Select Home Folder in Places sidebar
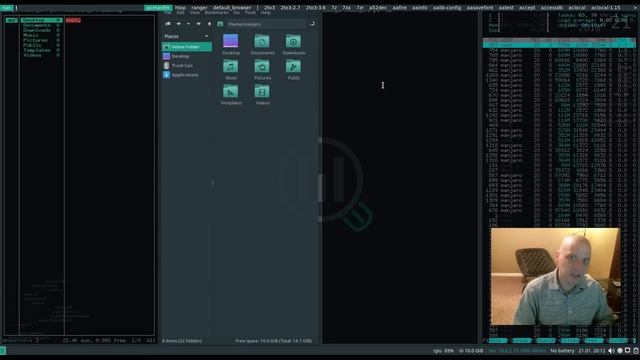This screenshot has width=640, height=360. point(187,47)
